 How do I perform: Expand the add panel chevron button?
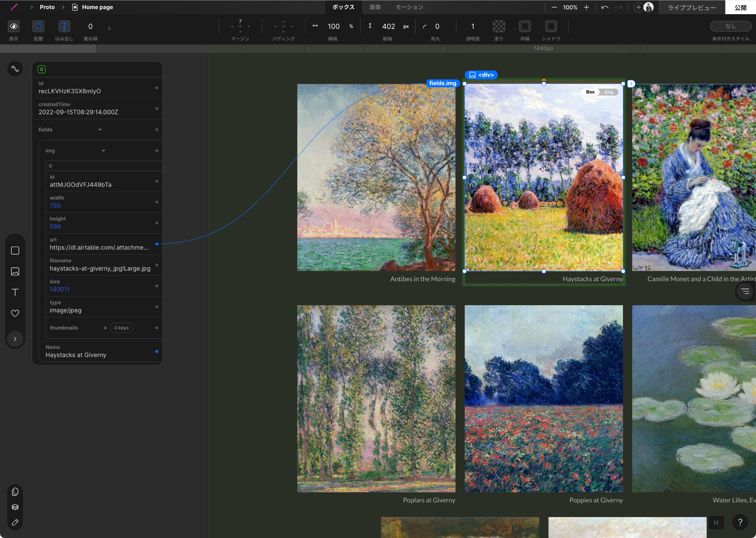(x=15, y=339)
